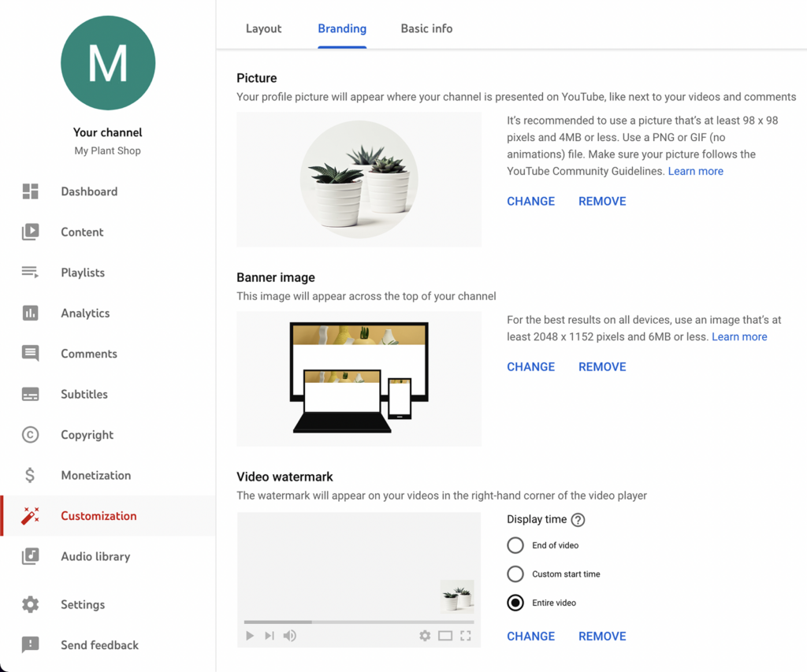
Task: Click the next-track icon in watermark preview
Action: click(270, 636)
